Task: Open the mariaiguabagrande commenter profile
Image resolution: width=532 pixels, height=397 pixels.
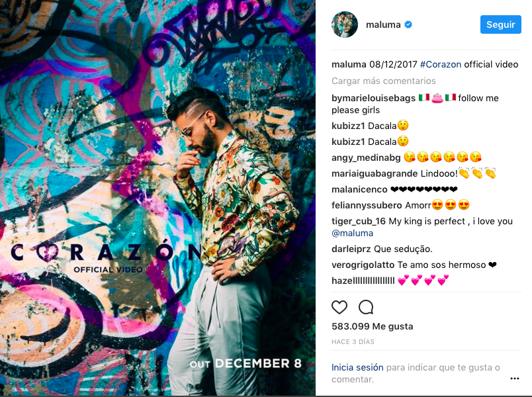Action: (375, 174)
